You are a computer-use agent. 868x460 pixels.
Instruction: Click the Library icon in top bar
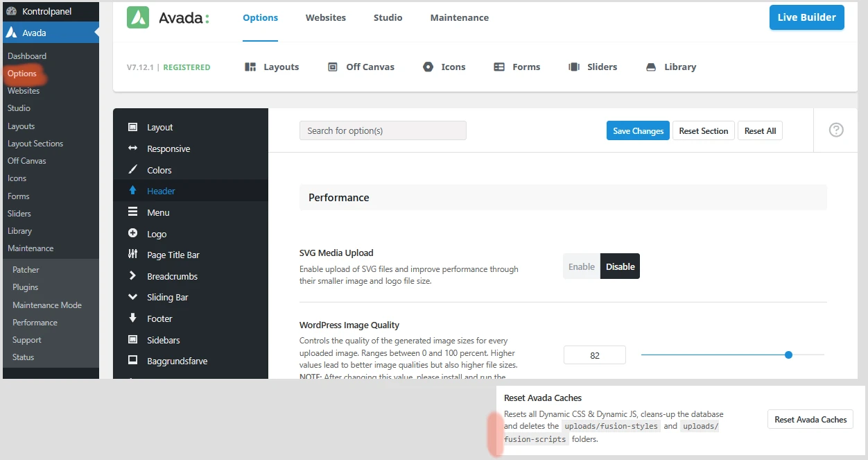click(x=651, y=67)
